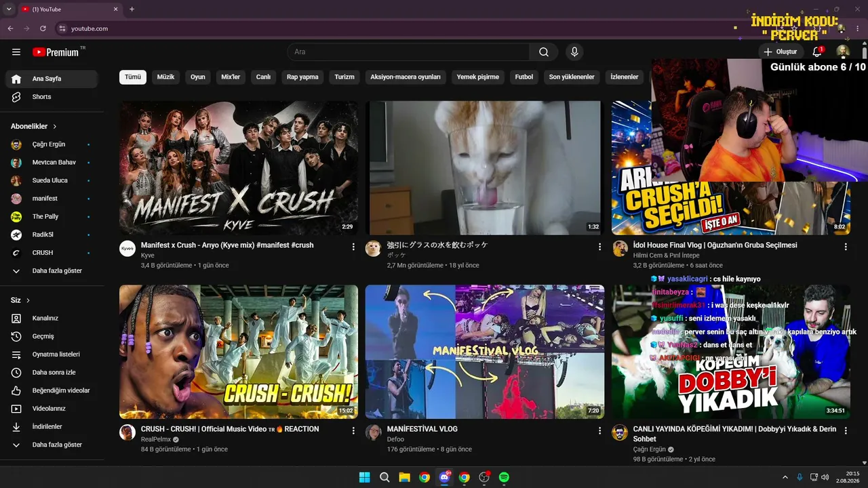The width and height of the screenshot is (868, 488).
Task: Open the account avatar menu
Action: click(842, 52)
